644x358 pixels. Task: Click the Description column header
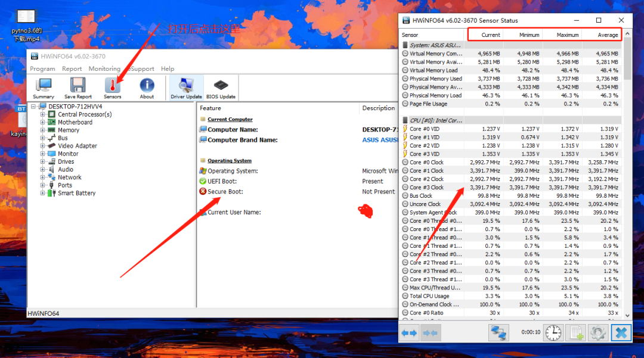[x=378, y=108]
